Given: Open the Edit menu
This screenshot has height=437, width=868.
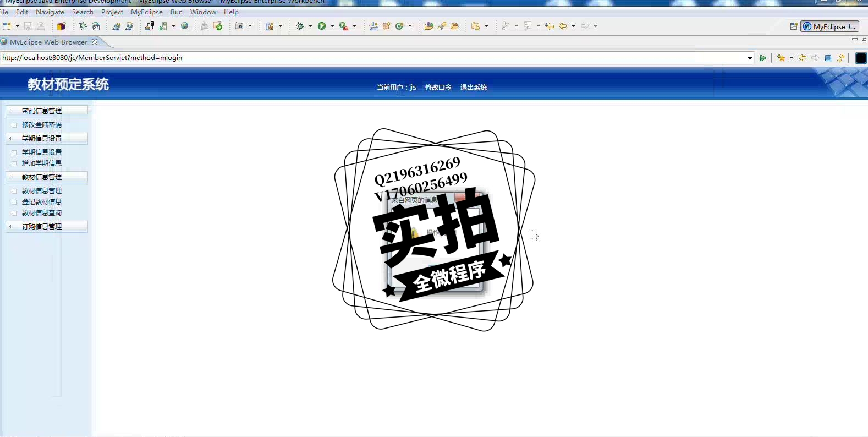Looking at the screenshot, I should [x=22, y=12].
